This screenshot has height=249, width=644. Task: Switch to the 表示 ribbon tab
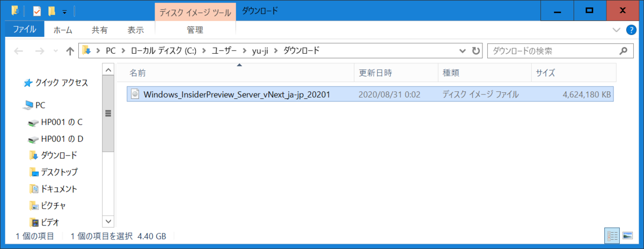136,30
